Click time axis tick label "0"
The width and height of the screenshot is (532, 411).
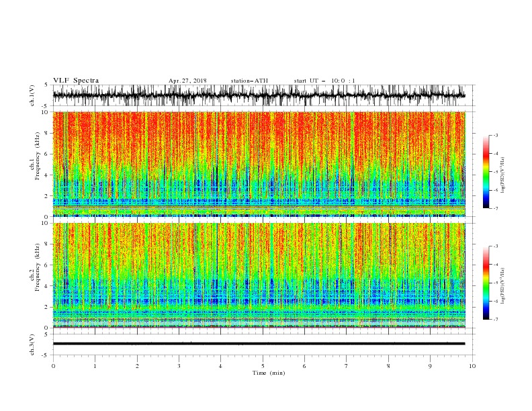[x=53, y=366]
